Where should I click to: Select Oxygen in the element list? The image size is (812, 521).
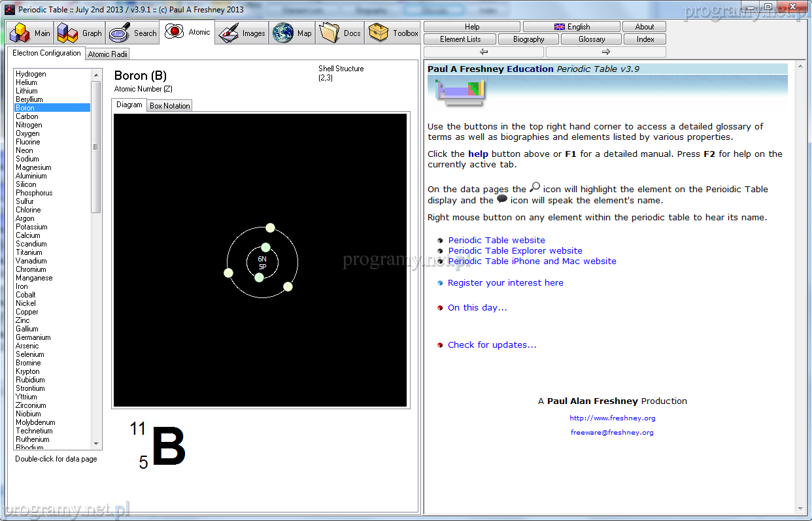[x=28, y=133]
